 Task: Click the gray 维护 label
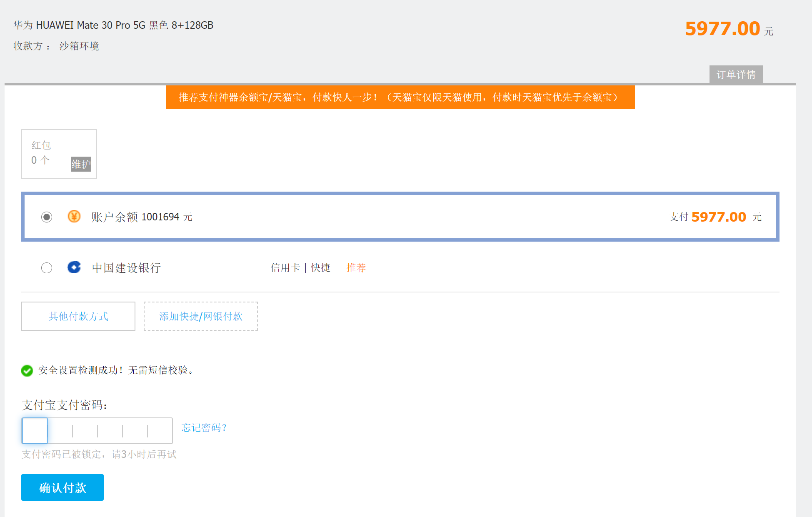(81, 164)
